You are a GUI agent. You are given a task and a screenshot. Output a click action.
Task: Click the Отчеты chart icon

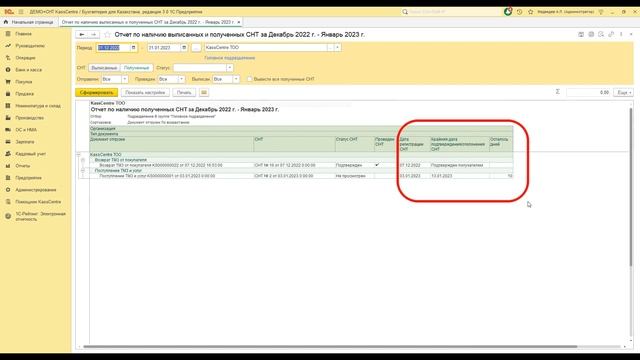(x=8, y=166)
